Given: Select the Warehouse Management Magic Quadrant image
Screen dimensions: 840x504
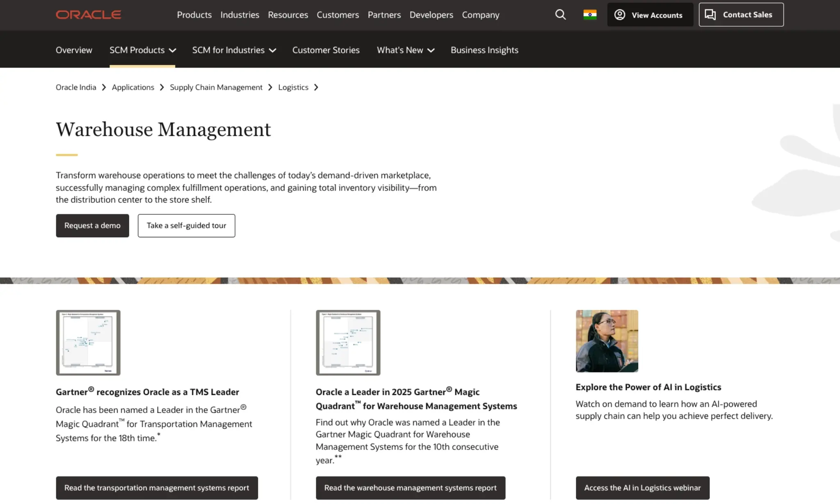Looking at the screenshot, I should click(x=348, y=342).
